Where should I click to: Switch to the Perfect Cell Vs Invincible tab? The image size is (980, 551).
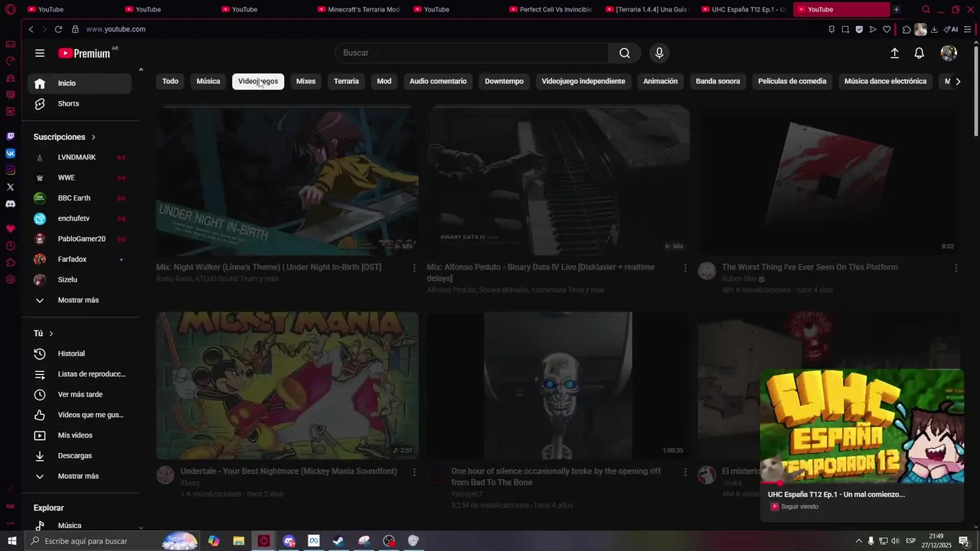(x=550, y=9)
